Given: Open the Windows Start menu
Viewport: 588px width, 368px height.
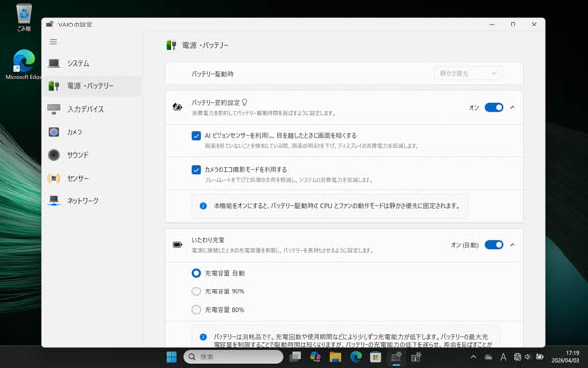Looking at the screenshot, I should 171,357.
